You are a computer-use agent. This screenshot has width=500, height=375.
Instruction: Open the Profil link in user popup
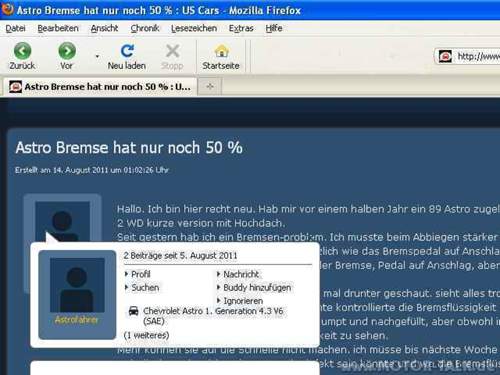point(141,274)
